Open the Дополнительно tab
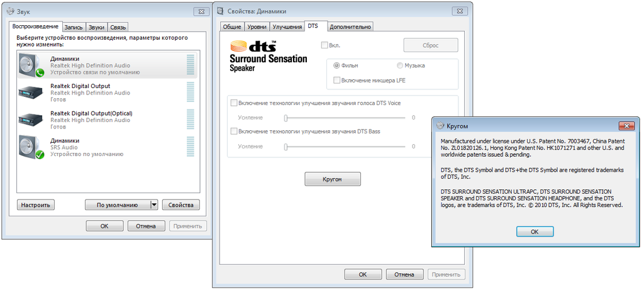The image size is (644, 292). pos(350,26)
